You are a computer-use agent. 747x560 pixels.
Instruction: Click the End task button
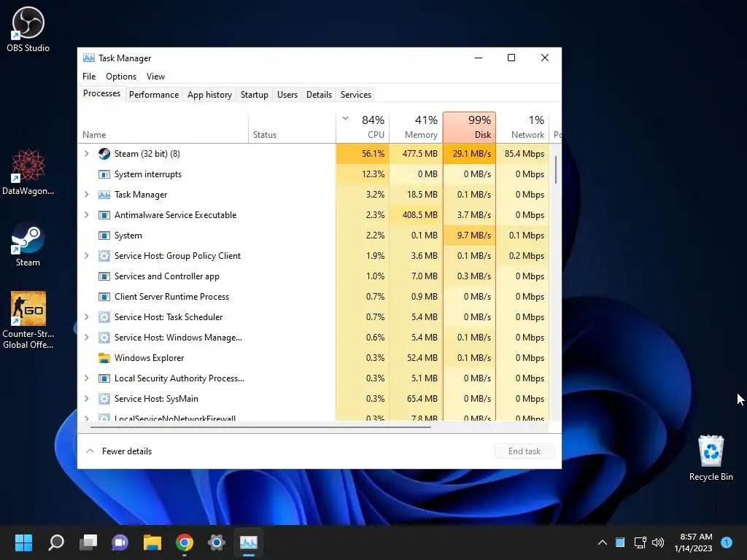pos(525,451)
